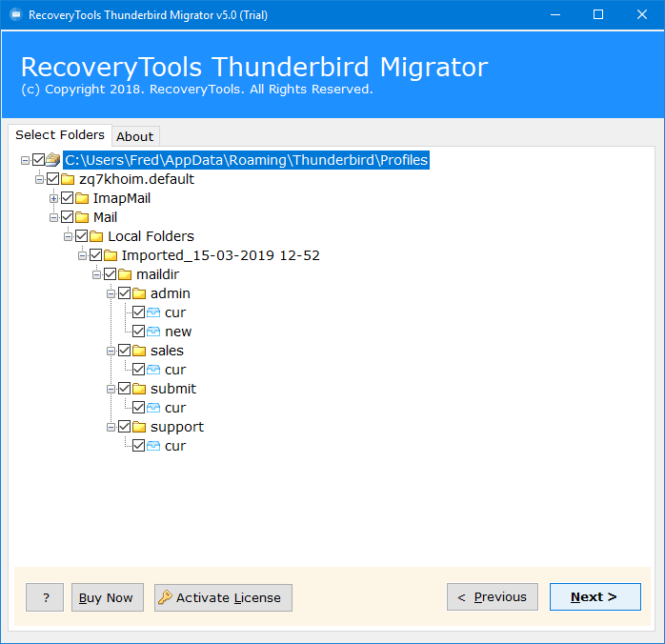Minimize the Thunderbird Migrator window
This screenshot has width=665, height=644.
(555, 15)
